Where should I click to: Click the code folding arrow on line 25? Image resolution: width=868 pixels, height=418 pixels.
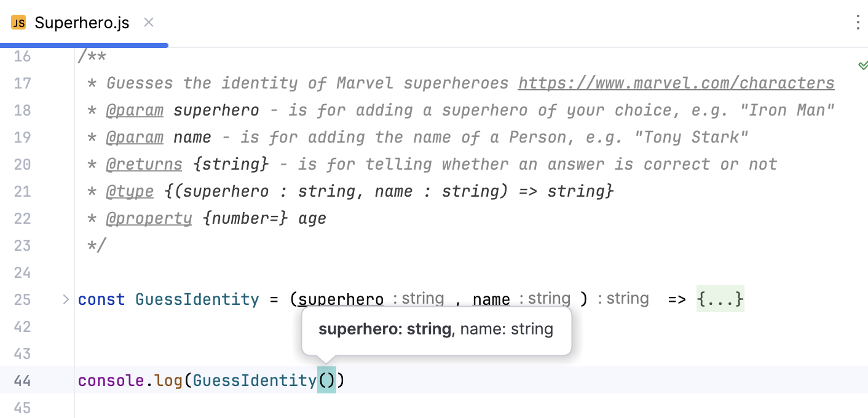pyautogui.click(x=65, y=299)
